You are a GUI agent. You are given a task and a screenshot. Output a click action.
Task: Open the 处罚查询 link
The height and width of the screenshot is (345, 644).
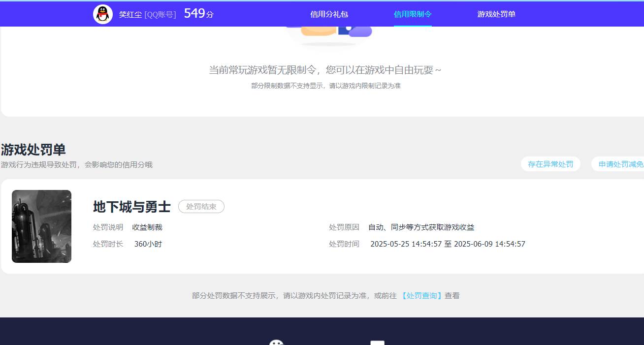click(x=421, y=295)
